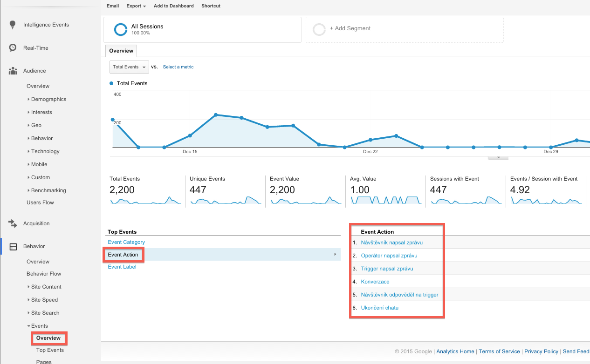Open the Event Category link
Screen dimensions: 590x364
126,242
